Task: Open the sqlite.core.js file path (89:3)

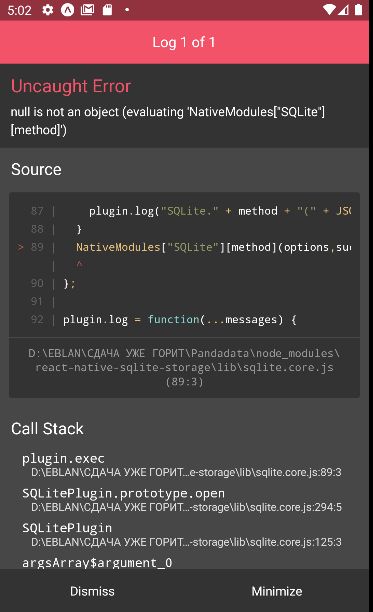Action: click(184, 367)
